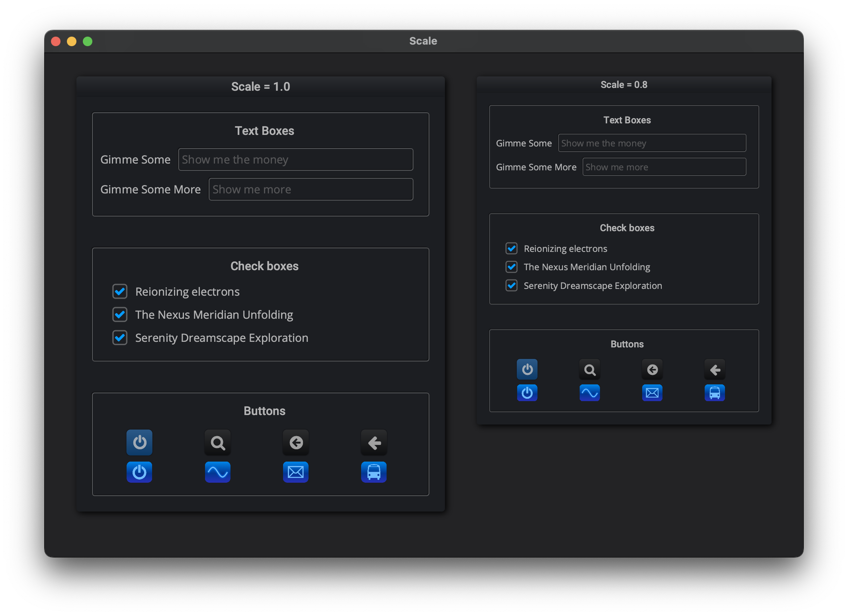Click the plain left-arrow button in the Scale 0.8 panel
848x616 pixels.
click(715, 369)
